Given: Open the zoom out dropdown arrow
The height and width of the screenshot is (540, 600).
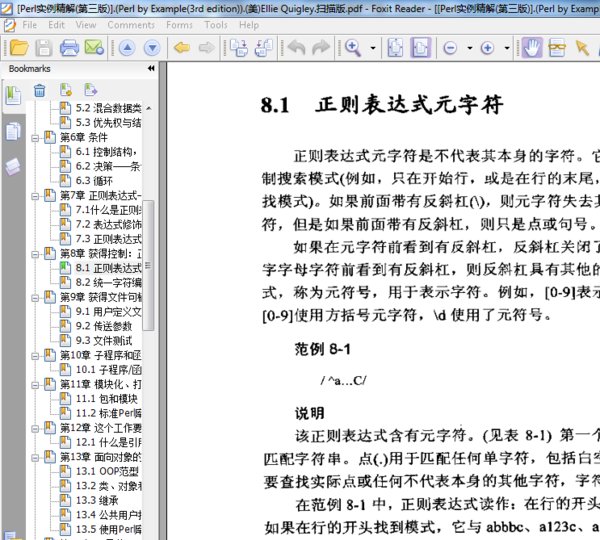Looking at the screenshot, I should (470, 48).
